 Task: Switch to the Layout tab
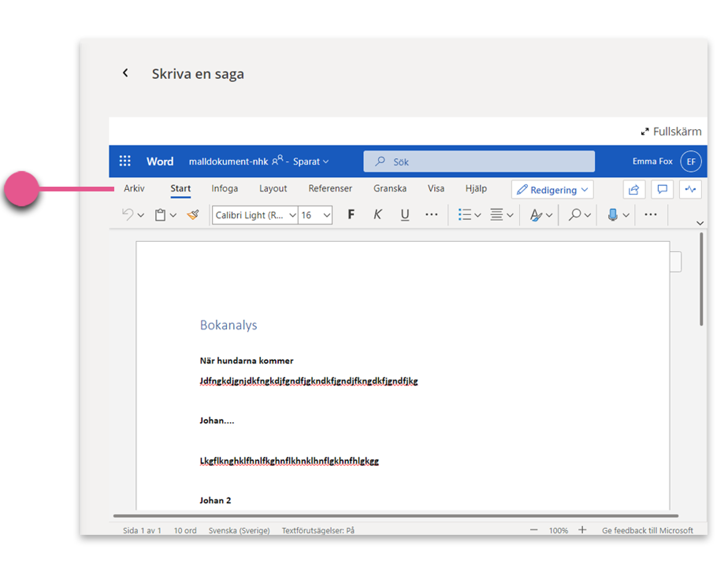(x=273, y=188)
